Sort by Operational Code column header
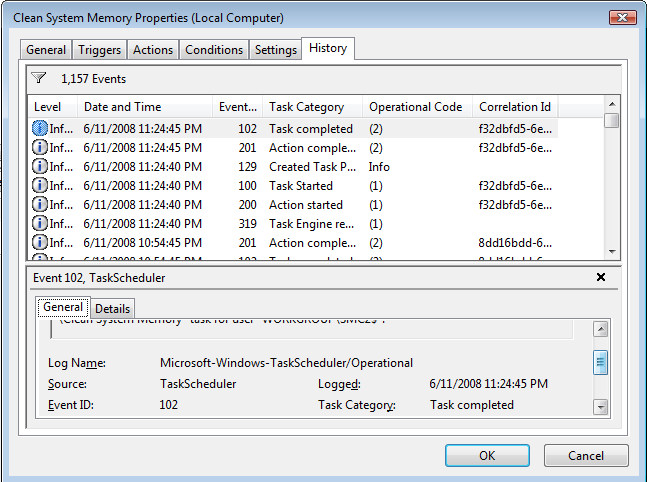Image resolution: width=647 pixels, height=482 pixels. (x=415, y=107)
